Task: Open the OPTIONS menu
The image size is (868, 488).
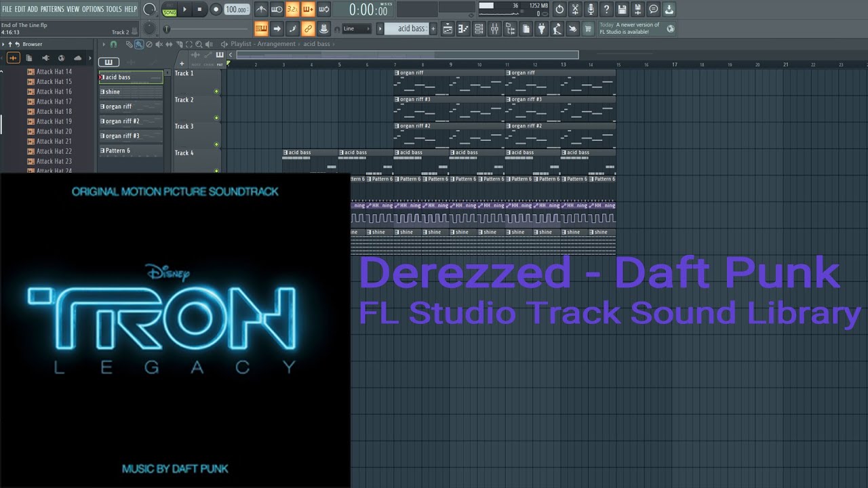Action: (93, 9)
